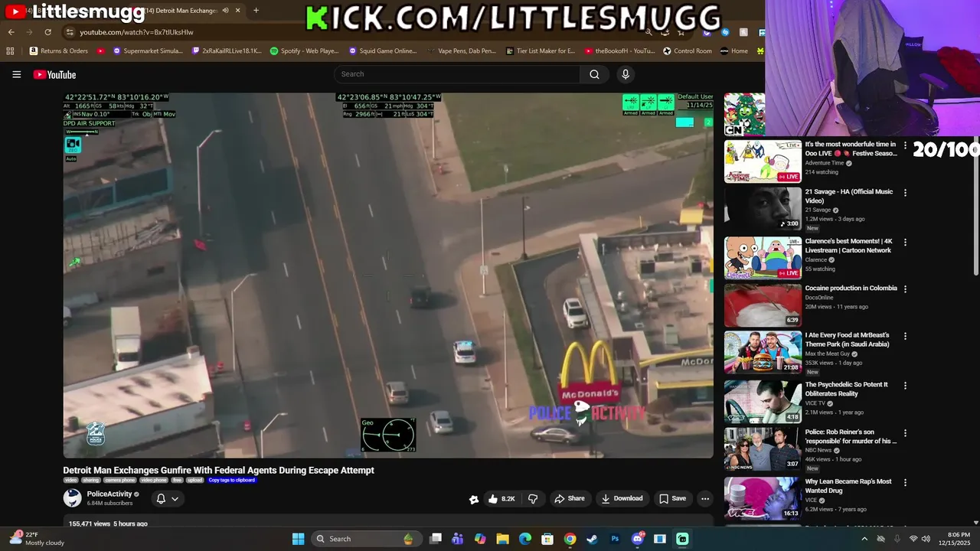Viewport: 980px width, 551px height.
Task: Close the Detroit Man Exchanges tab
Action: coord(237,10)
